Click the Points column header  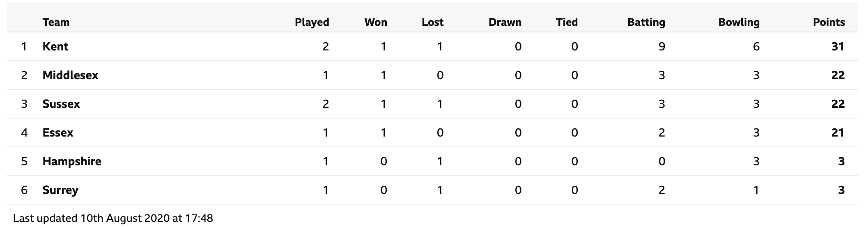(x=829, y=22)
